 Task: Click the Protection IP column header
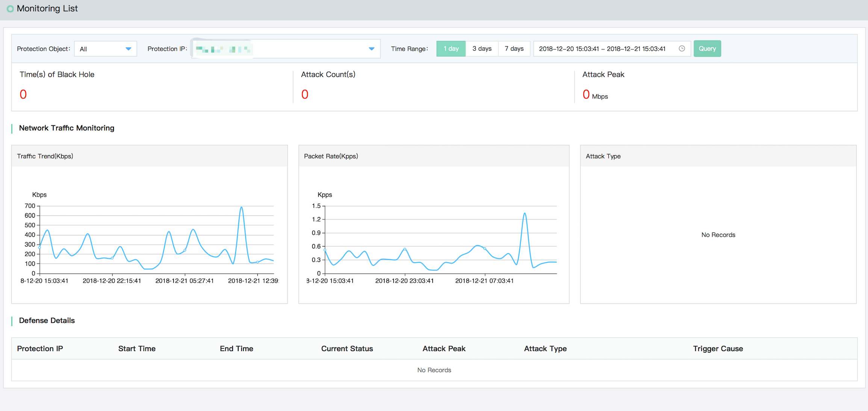coord(40,349)
